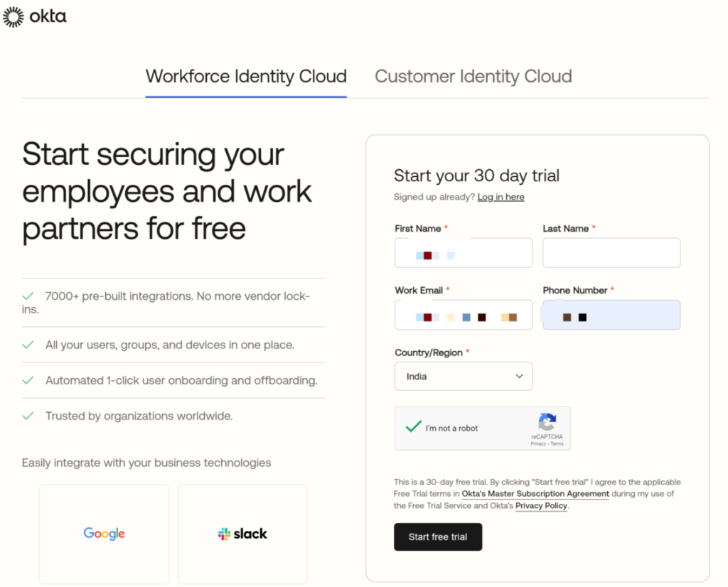
Task: Click checkmark icon beside Trusted by organizations
Action: point(28,416)
